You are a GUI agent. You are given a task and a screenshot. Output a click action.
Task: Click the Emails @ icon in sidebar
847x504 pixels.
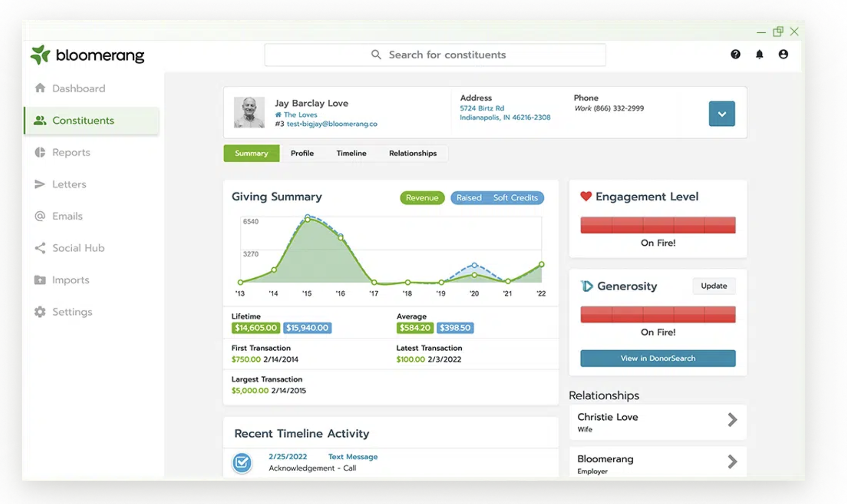point(40,216)
